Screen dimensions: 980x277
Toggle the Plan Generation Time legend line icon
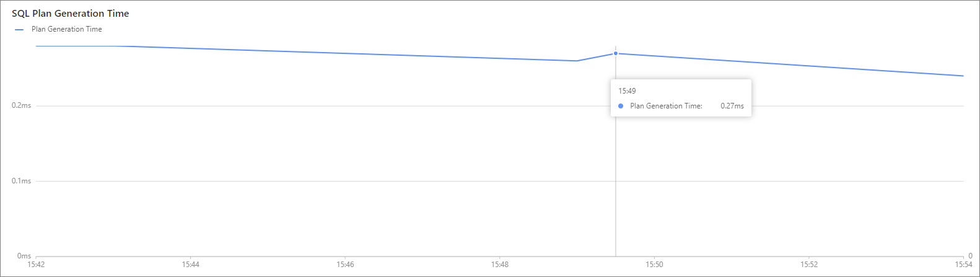pyautogui.click(x=19, y=29)
